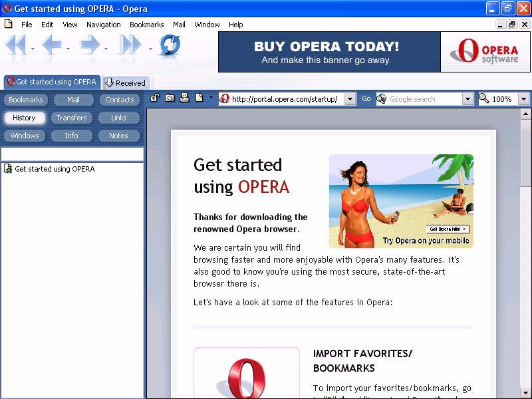Open the Info panel button

click(71, 136)
